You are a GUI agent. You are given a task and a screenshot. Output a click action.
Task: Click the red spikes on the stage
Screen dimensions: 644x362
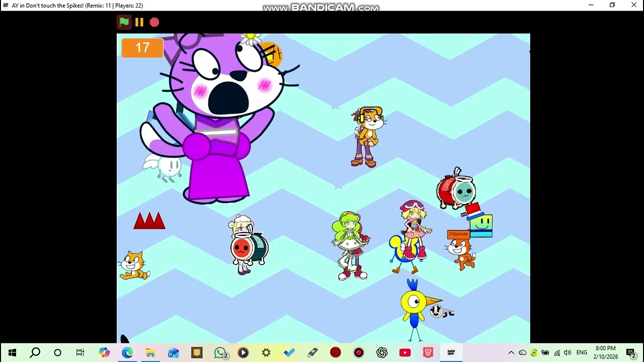pos(149,221)
